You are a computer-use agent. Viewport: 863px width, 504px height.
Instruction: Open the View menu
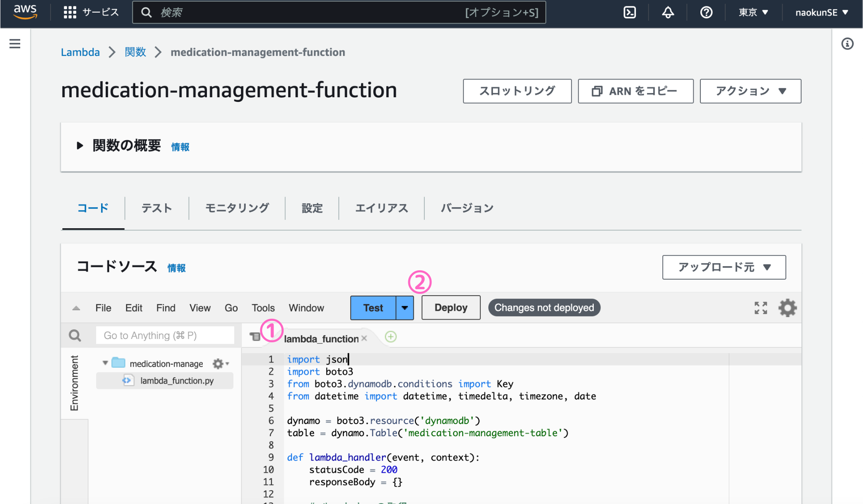pos(200,308)
